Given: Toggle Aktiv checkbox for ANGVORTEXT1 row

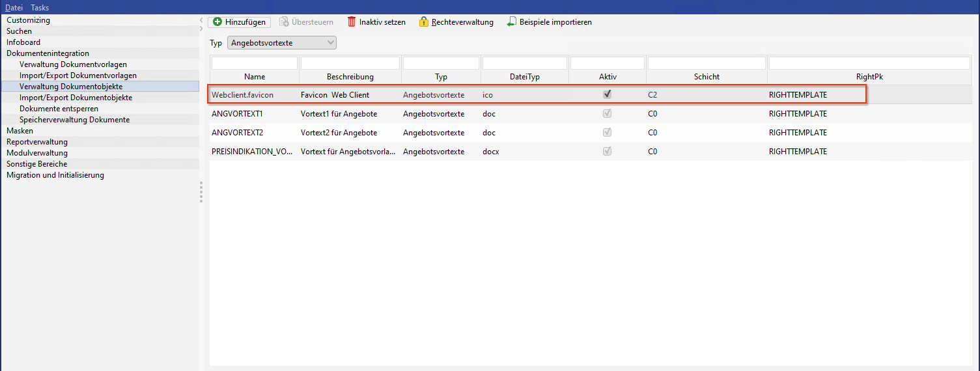Looking at the screenshot, I should (x=608, y=114).
